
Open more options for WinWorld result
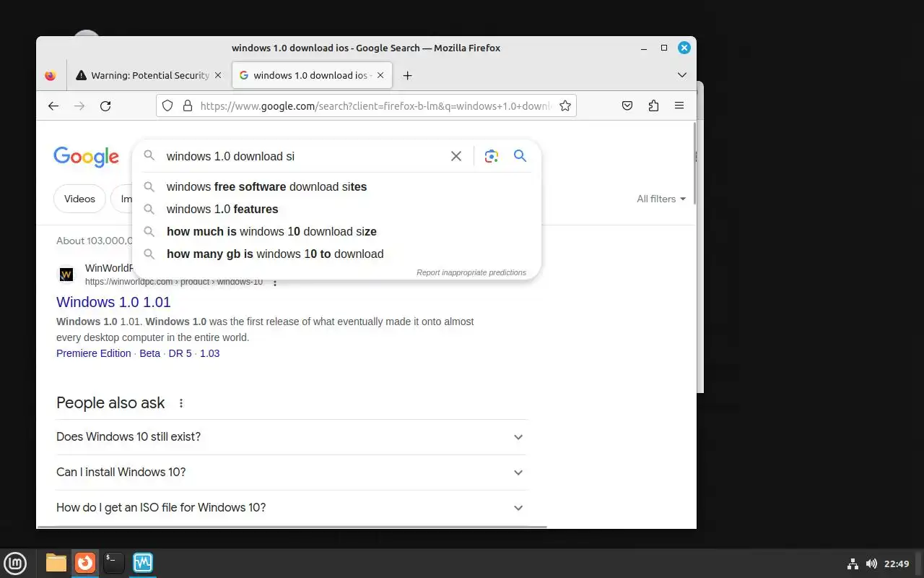275,282
